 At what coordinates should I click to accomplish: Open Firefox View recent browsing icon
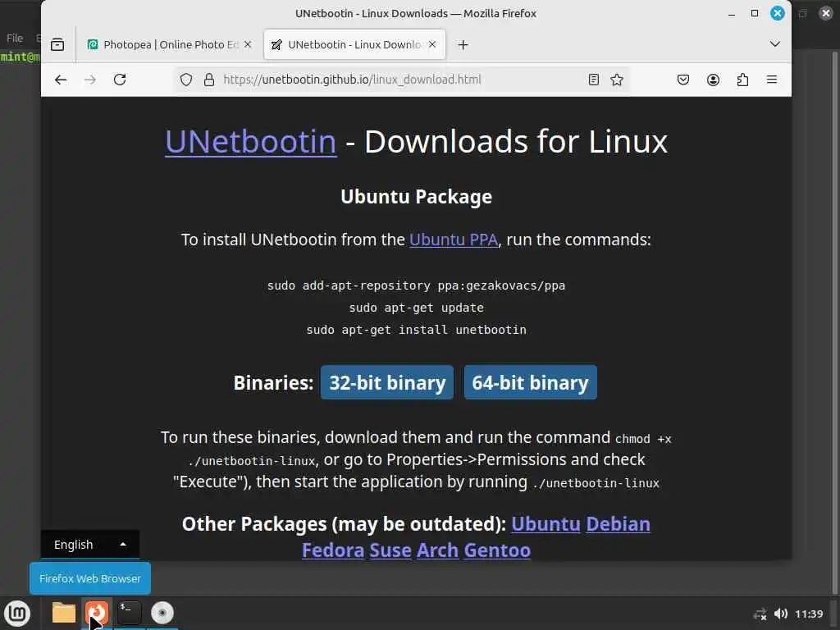[57, 44]
